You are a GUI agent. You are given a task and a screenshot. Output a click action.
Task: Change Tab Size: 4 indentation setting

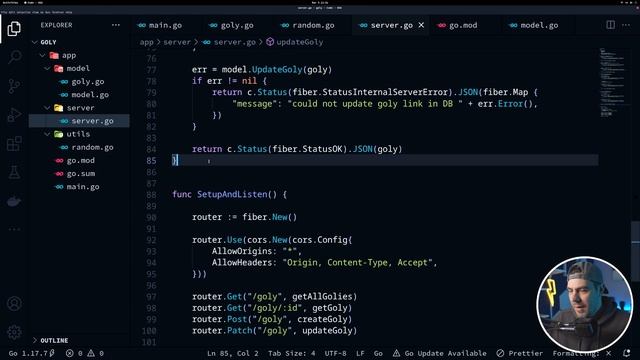pos(291,353)
